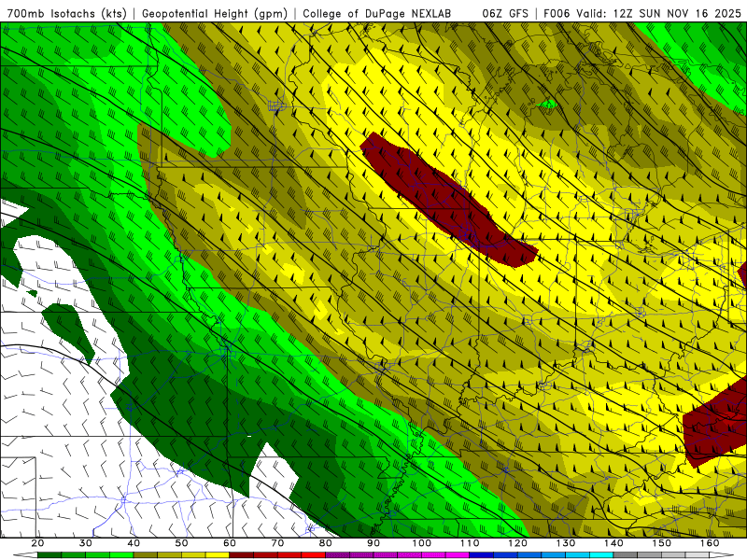747x560 pixels.
Task: Click the '80' label on the color scale
Action: point(325,543)
